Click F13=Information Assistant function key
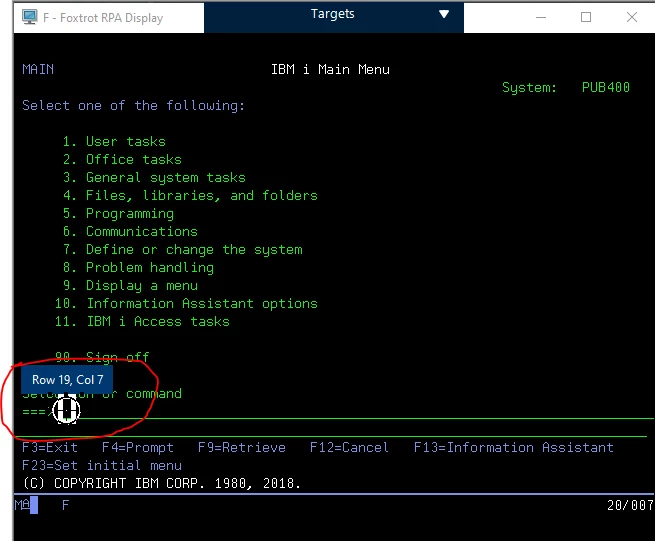Viewport: 655px width, 541px height. pyautogui.click(x=514, y=447)
